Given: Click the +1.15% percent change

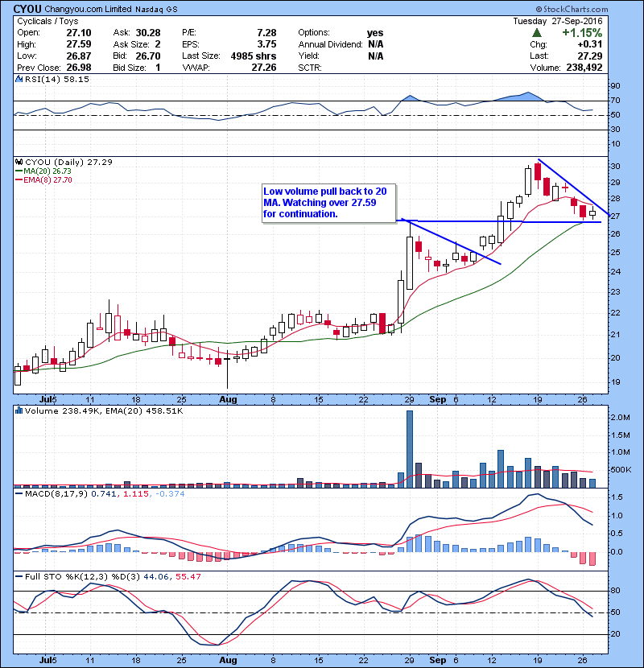Looking at the screenshot, I should coord(582,33).
